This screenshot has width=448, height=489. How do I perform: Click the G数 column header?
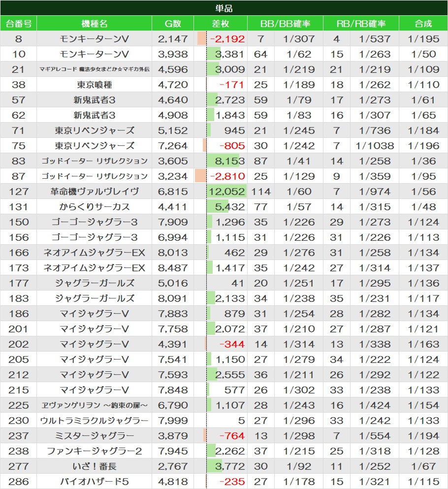(173, 23)
